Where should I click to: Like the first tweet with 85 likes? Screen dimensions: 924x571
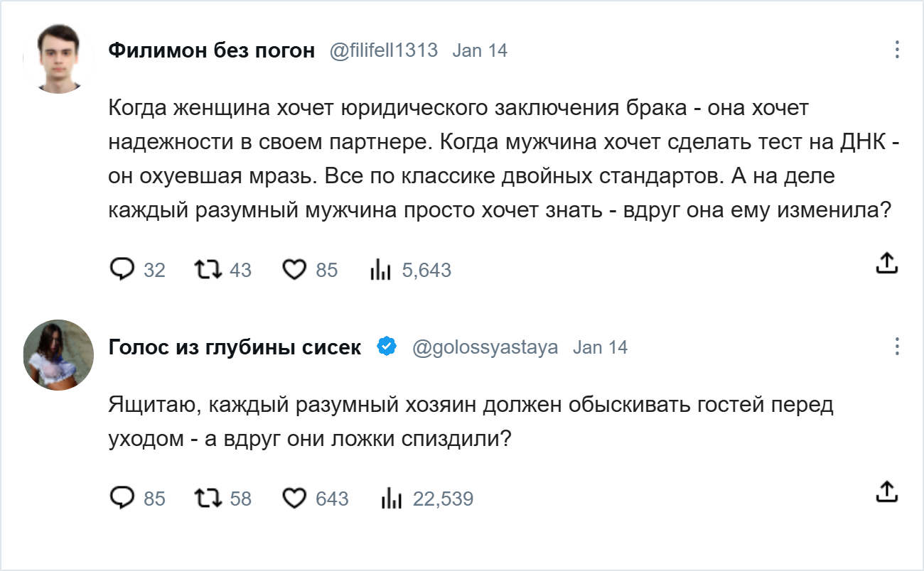pos(294,269)
